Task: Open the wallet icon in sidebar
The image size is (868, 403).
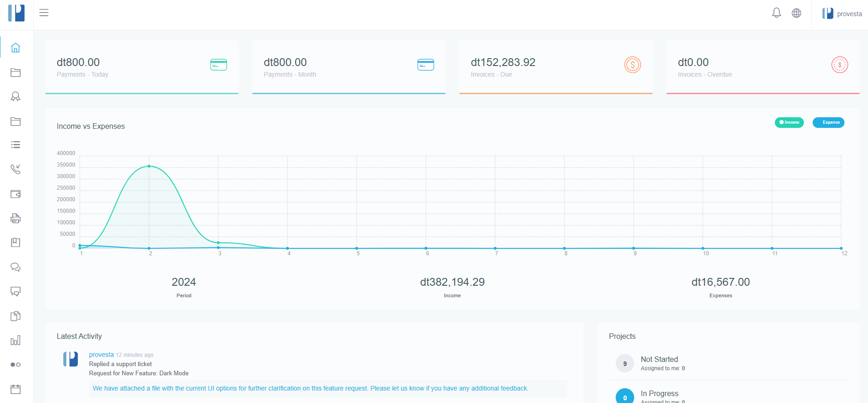Action: 16,194
